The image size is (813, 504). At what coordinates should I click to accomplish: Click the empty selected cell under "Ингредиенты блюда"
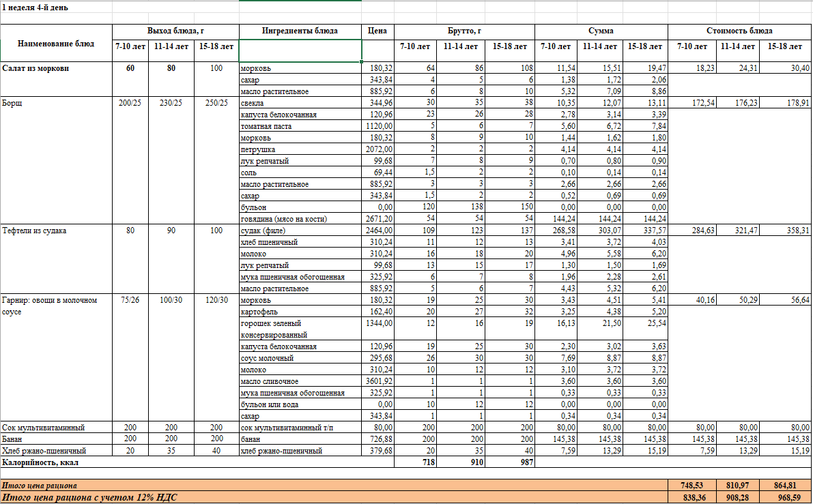pyautogui.click(x=300, y=50)
